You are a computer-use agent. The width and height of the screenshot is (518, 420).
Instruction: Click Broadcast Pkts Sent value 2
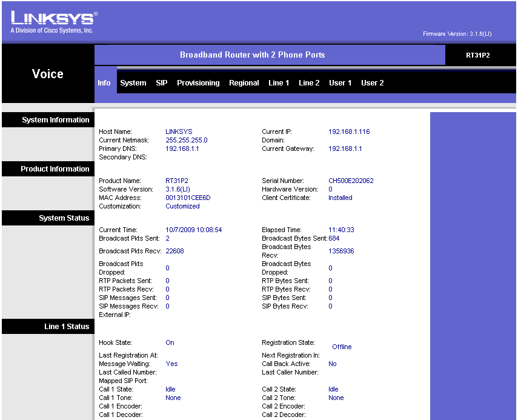click(x=167, y=238)
